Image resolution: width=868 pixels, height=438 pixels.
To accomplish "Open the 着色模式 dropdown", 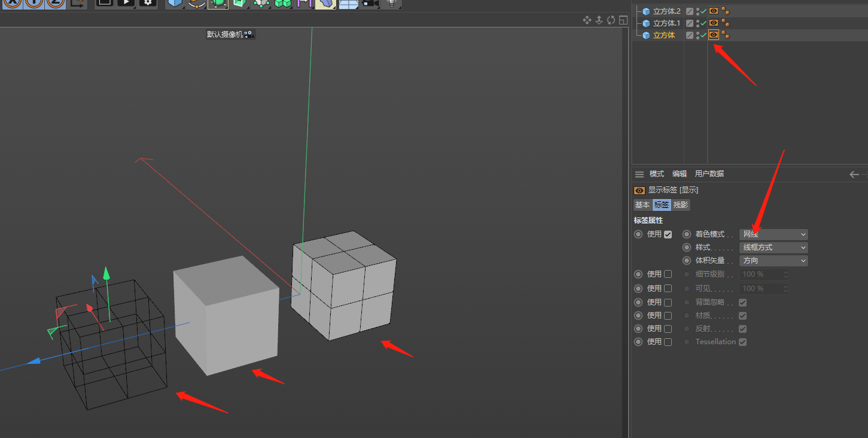I will click(x=773, y=234).
